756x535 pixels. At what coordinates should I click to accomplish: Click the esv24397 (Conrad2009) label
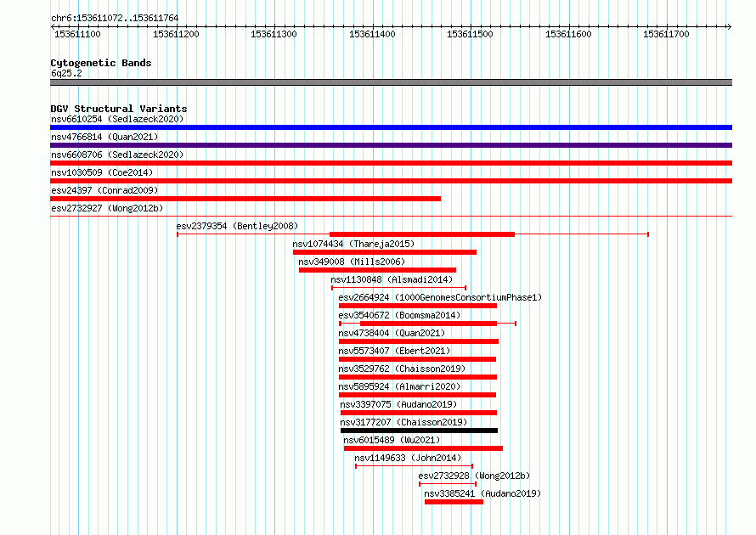pyautogui.click(x=104, y=190)
